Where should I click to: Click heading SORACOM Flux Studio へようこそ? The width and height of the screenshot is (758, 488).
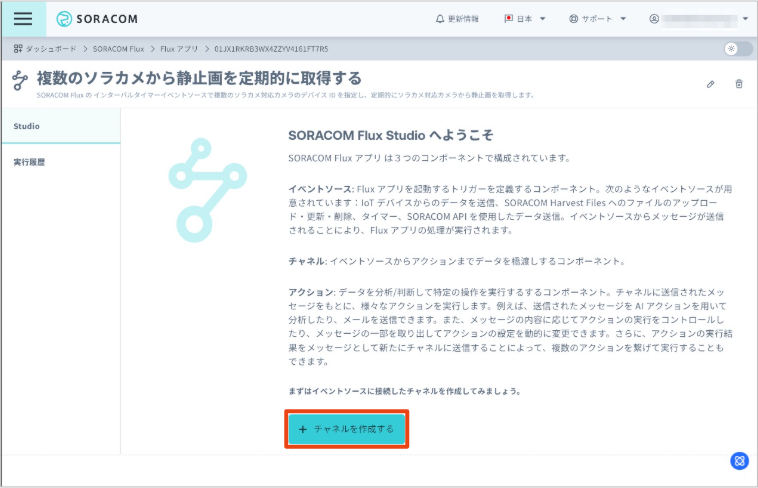tap(391, 135)
